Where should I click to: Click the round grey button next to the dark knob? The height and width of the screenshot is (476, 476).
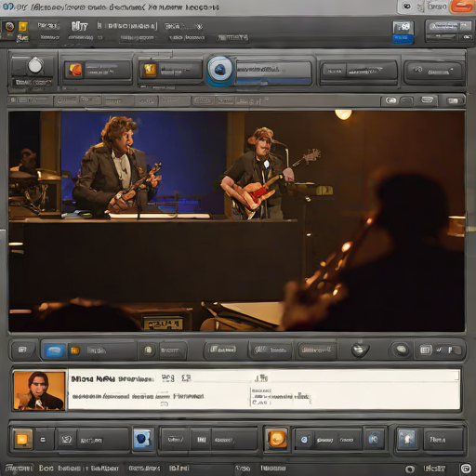(x=401, y=350)
